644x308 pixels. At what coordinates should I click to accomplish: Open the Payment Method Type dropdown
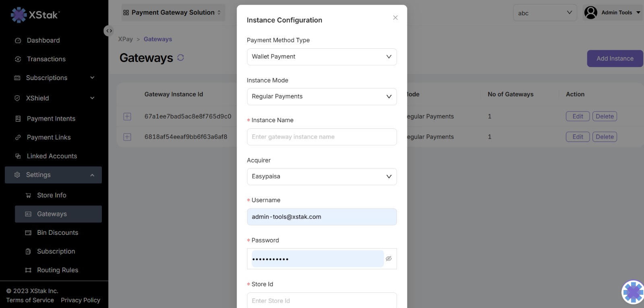coord(322,57)
